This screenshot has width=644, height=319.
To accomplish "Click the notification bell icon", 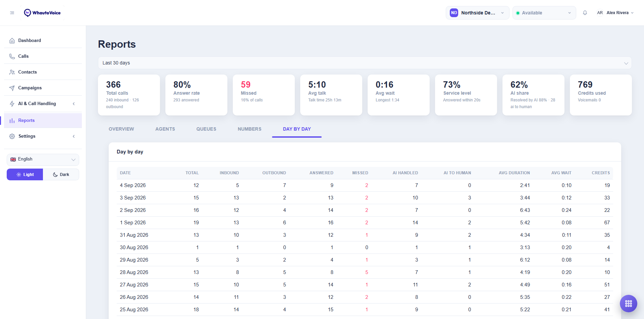I will click(585, 13).
